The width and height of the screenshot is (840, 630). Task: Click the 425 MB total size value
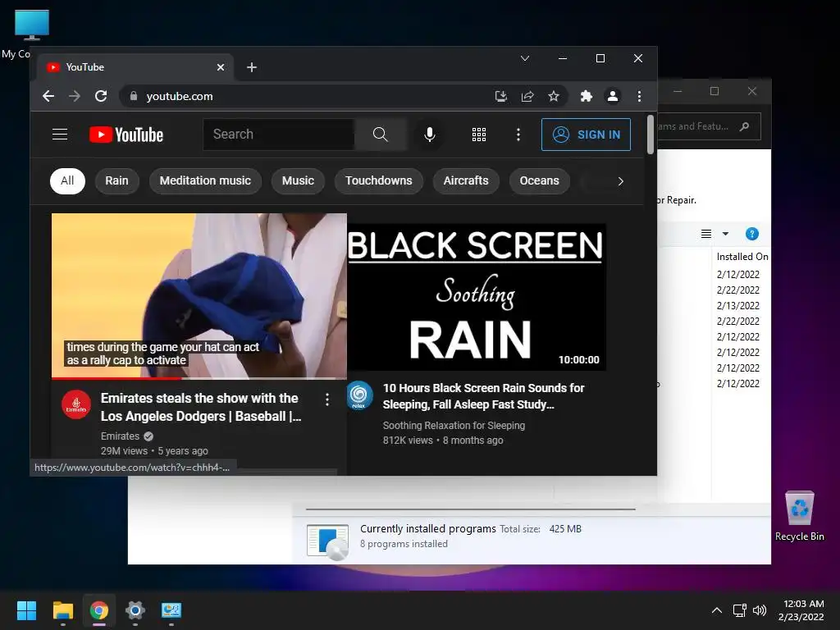(565, 529)
